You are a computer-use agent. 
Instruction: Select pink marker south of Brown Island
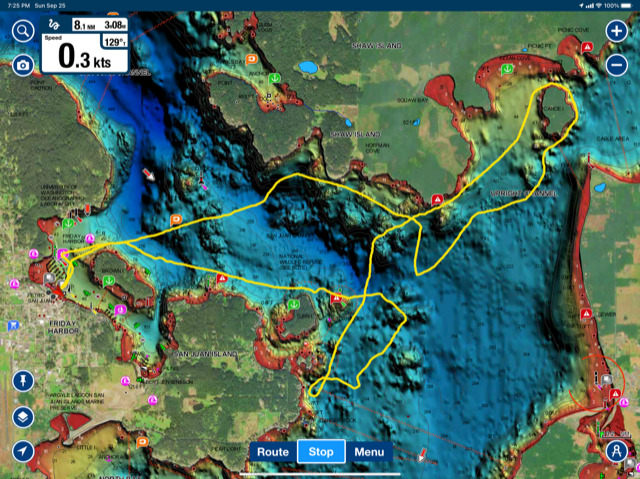120,310
